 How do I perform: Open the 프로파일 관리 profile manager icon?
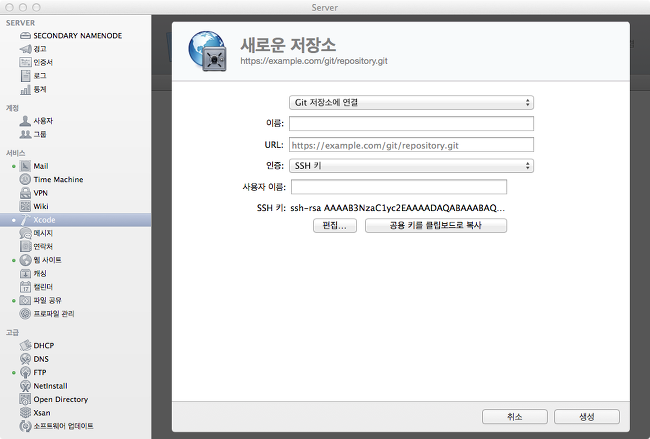(x=25, y=313)
